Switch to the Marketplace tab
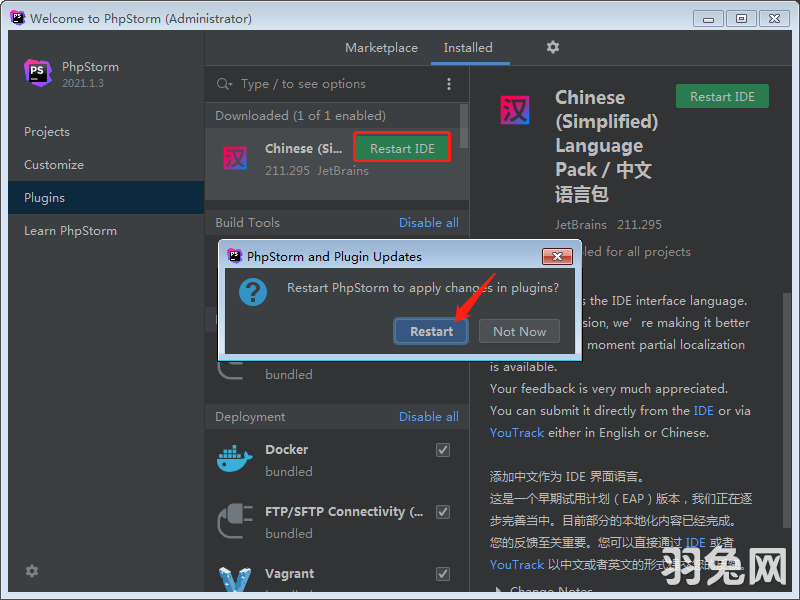This screenshot has width=800, height=600. [x=381, y=47]
